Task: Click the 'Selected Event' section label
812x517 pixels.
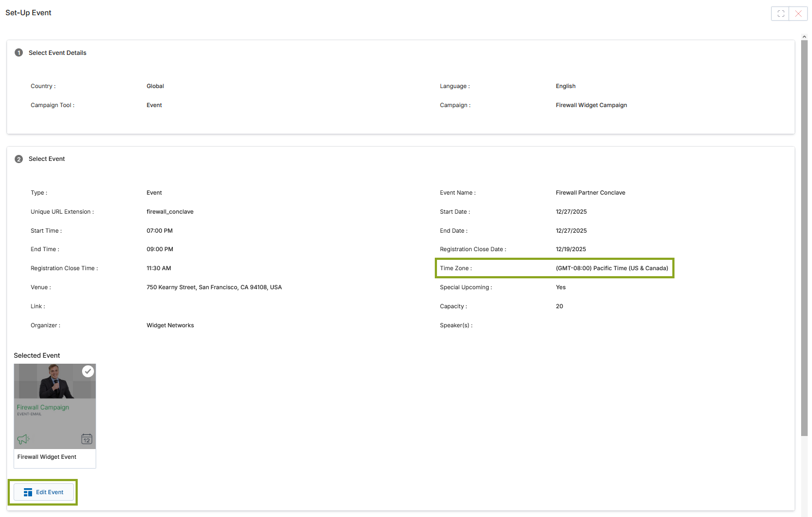Action: [37, 356]
